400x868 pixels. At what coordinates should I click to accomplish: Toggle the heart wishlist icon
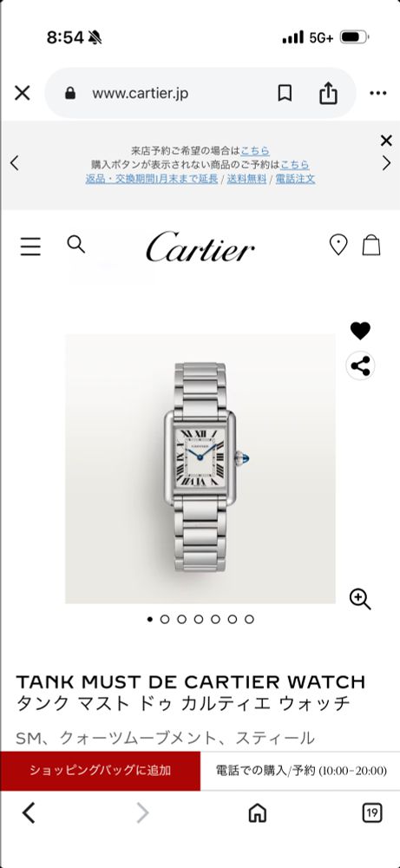click(360, 331)
